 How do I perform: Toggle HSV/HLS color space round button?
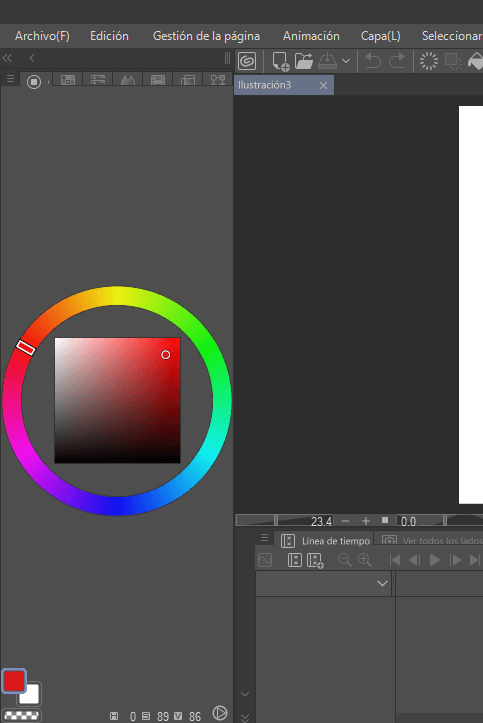click(x=220, y=713)
